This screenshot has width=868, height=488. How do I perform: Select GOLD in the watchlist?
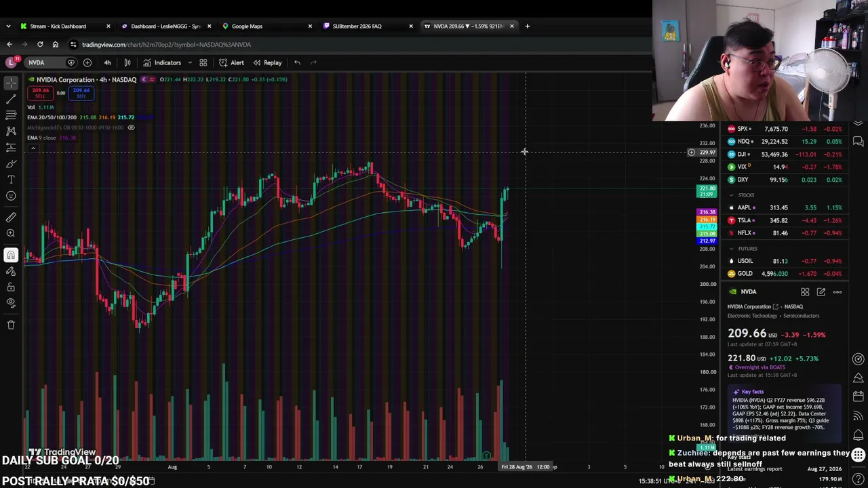pyautogui.click(x=785, y=274)
